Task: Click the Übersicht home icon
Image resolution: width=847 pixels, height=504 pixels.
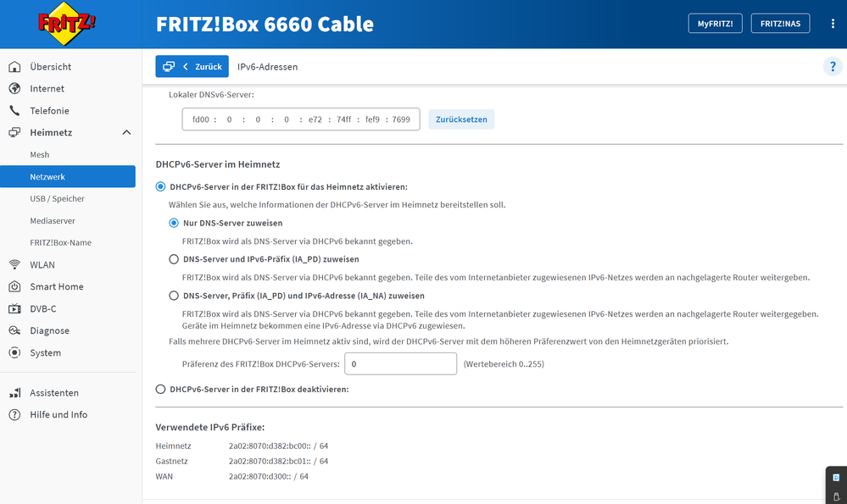Action: click(x=14, y=67)
